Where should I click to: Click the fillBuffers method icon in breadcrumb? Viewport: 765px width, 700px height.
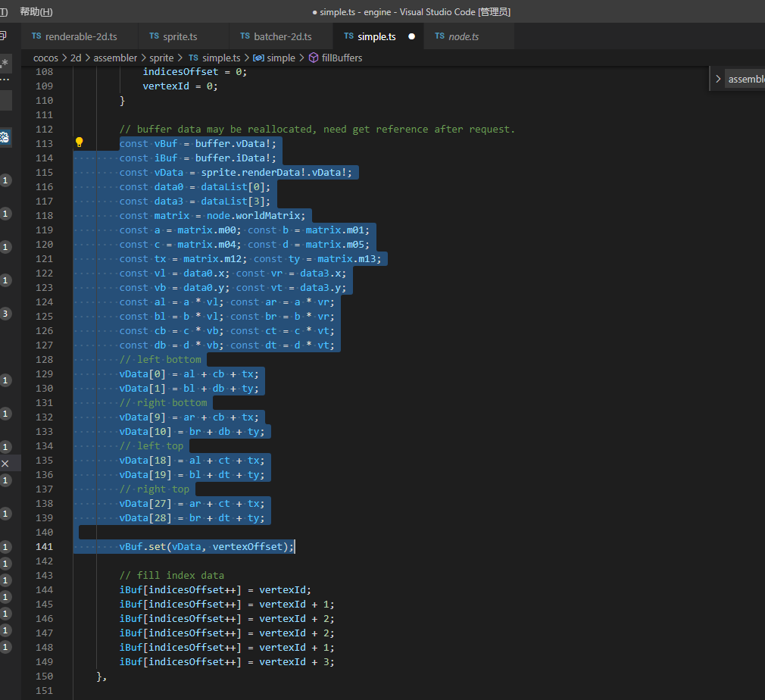[x=314, y=58]
